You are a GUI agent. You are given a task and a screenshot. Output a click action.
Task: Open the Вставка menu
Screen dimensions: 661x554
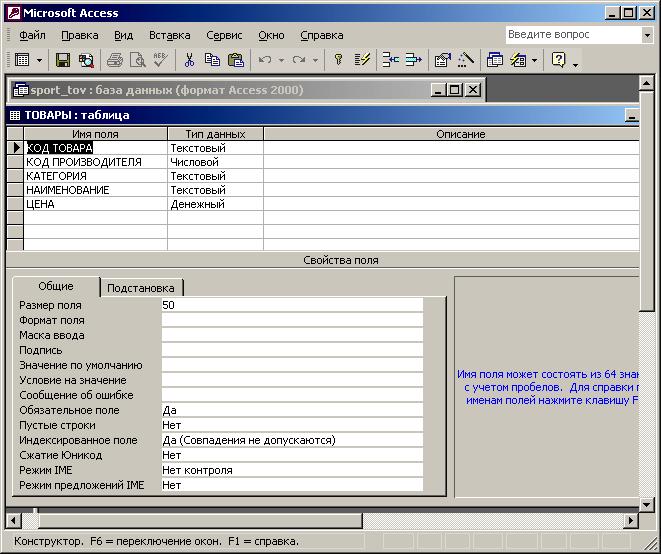[170, 35]
